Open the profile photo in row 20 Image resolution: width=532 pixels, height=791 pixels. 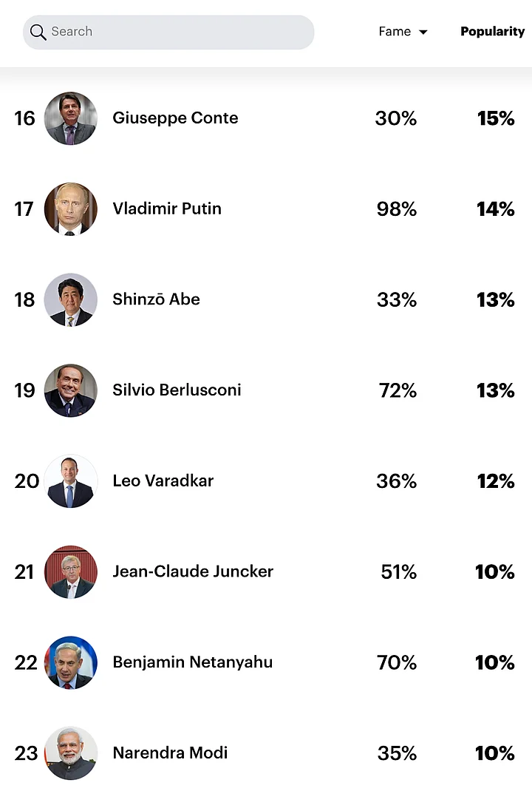71,481
